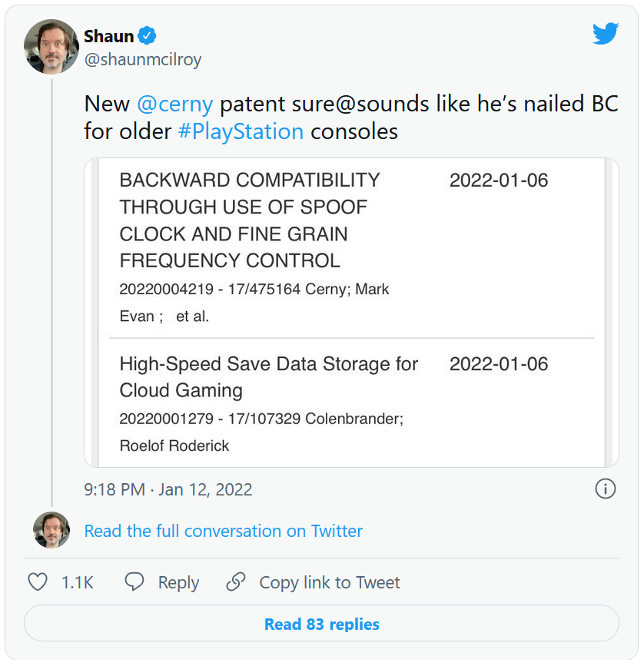This screenshot has width=644, height=666.
Task: Open the tweet timestamp 9:18 PM Jan 12, 2022
Action: click(168, 489)
